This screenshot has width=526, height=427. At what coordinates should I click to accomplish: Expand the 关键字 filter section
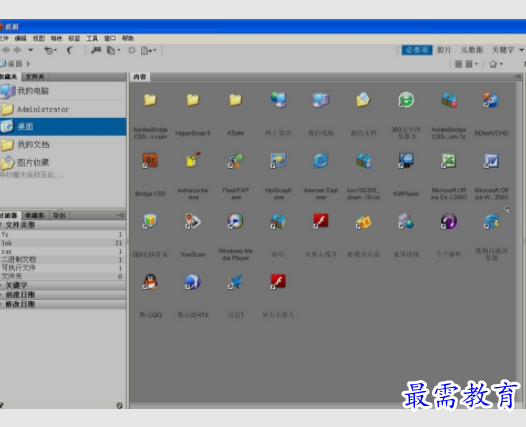point(63,285)
